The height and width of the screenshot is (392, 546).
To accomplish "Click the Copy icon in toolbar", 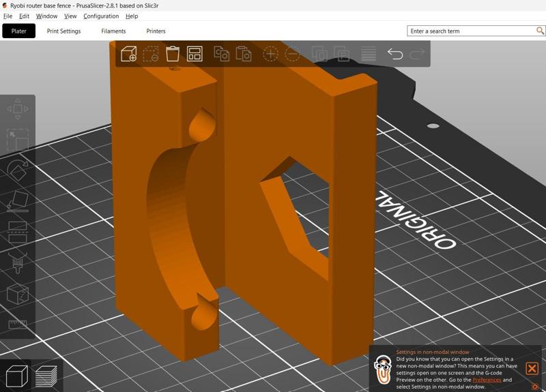I will [x=221, y=54].
